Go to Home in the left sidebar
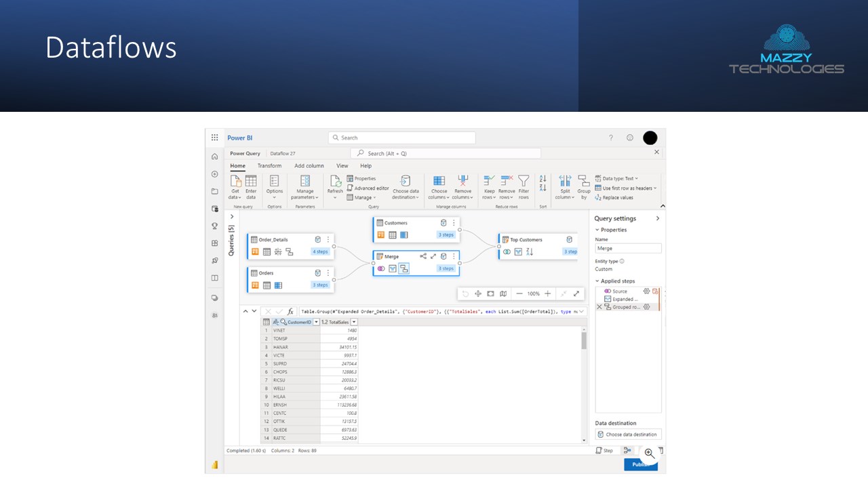 click(215, 157)
